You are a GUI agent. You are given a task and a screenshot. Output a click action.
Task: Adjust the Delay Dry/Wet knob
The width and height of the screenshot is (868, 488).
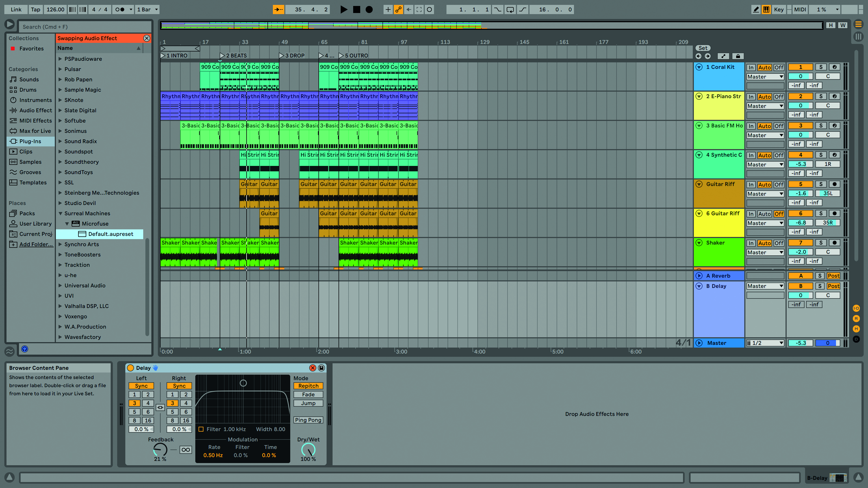click(x=308, y=450)
